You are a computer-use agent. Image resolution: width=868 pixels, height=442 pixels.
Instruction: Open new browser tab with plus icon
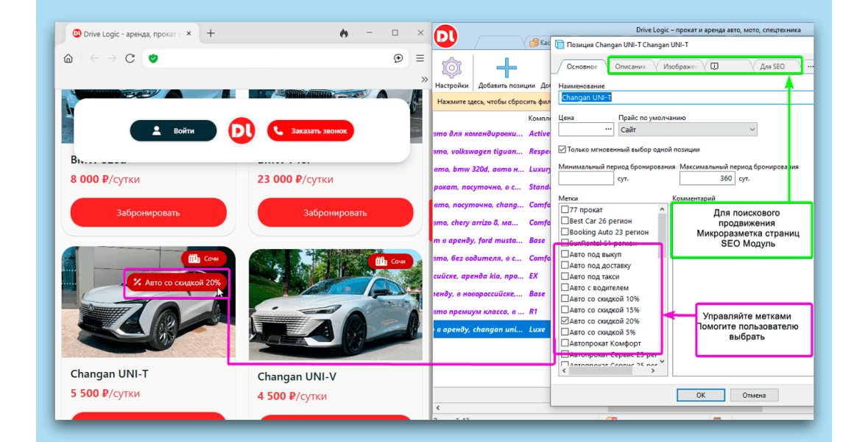[211, 33]
